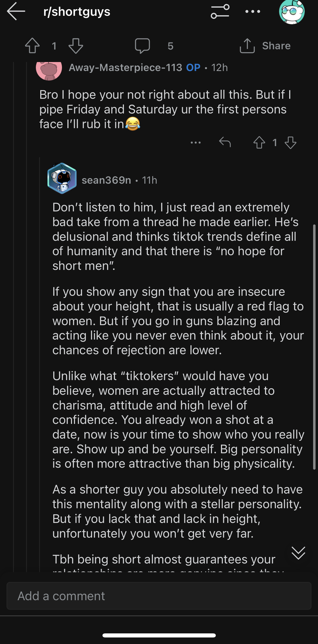
Task: Downvote the post in the action bar
Action: point(76,46)
